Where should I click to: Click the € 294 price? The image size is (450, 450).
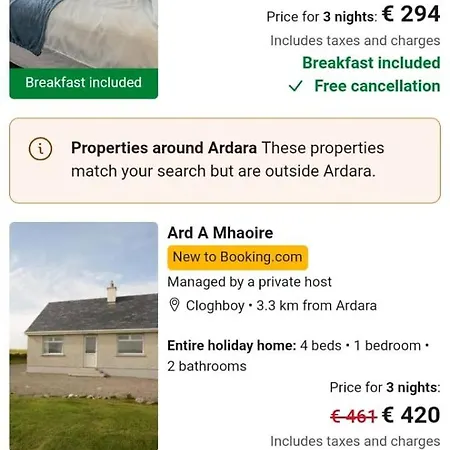411,14
